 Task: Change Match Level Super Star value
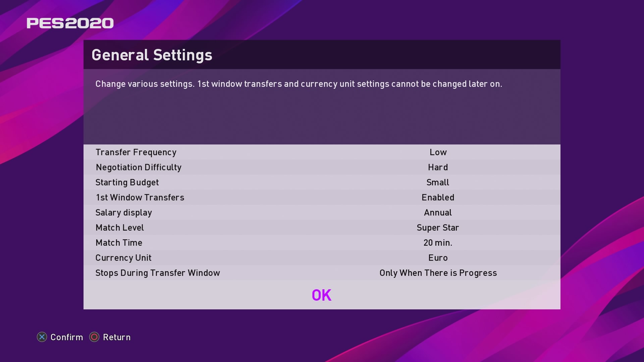pyautogui.click(x=438, y=228)
